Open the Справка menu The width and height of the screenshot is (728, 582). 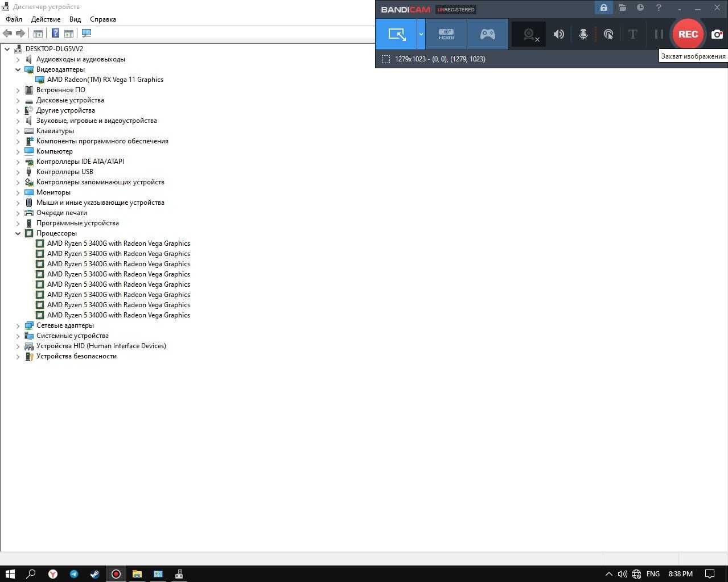click(103, 19)
